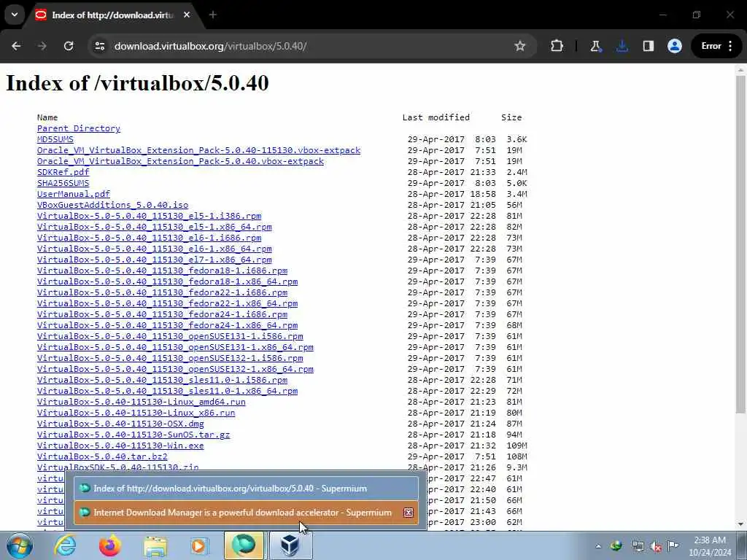Screen dimensions: 747x560
Task: Open SHA256SUMS link
Action: (63, 183)
